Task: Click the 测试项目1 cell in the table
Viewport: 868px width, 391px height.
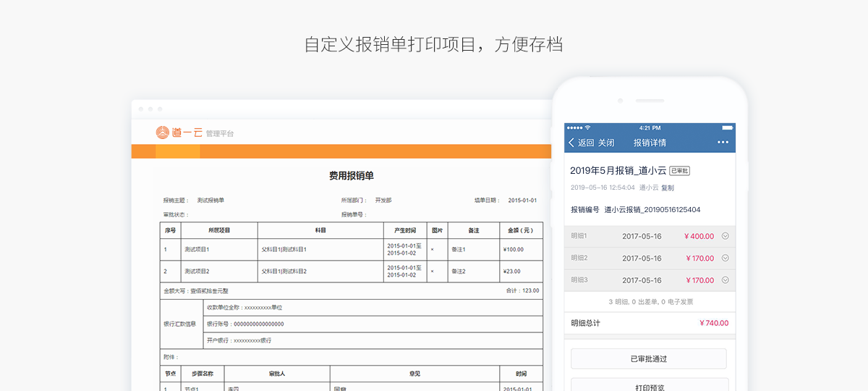Action: [197, 250]
